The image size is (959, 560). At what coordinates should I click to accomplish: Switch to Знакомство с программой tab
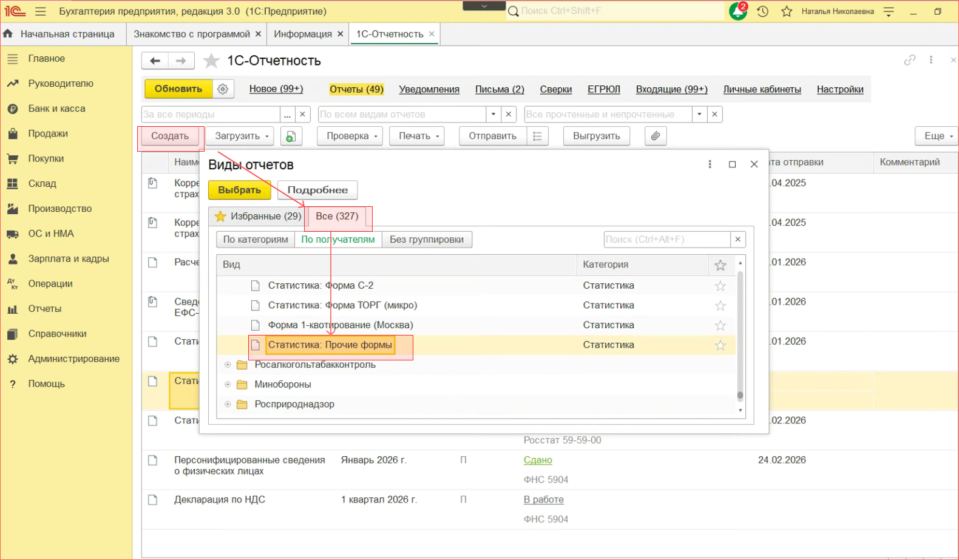point(192,34)
